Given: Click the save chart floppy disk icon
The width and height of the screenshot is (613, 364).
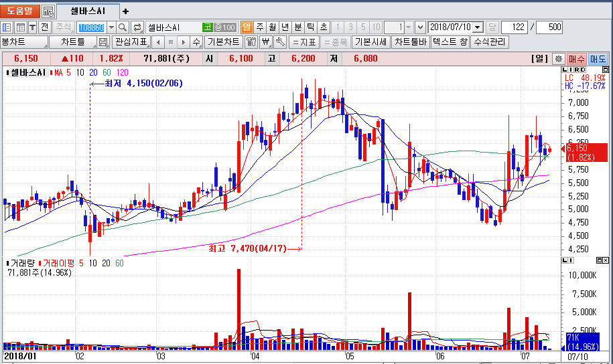Looking at the screenshot, I should click(103, 42).
